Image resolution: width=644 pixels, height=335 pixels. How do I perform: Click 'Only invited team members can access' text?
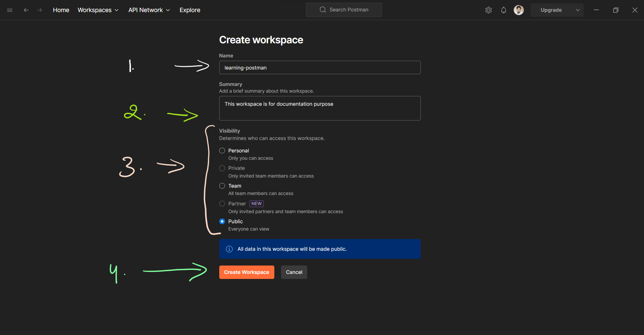point(271,176)
